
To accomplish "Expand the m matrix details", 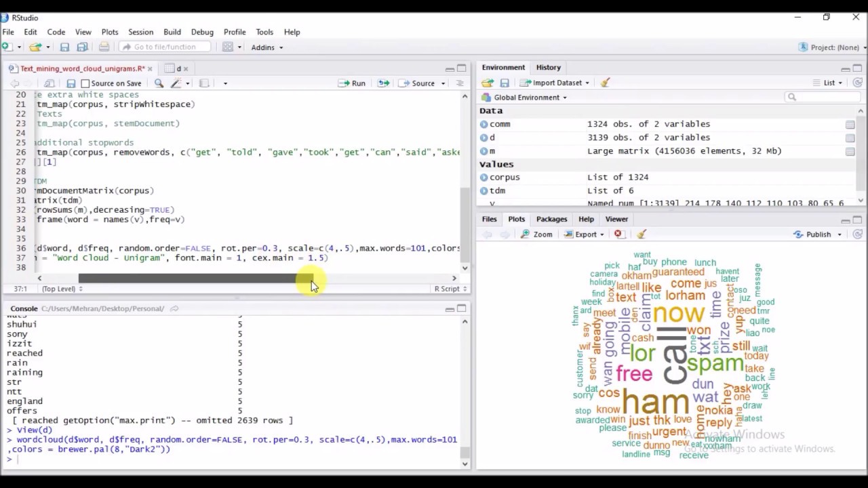I will pos(484,151).
